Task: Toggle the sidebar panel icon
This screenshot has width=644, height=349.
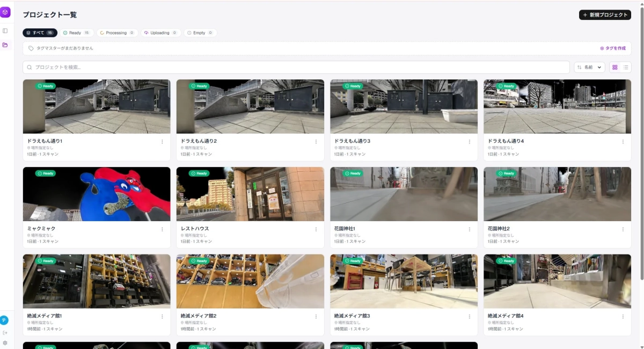Action: pyautogui.click(x=5, y=31)
